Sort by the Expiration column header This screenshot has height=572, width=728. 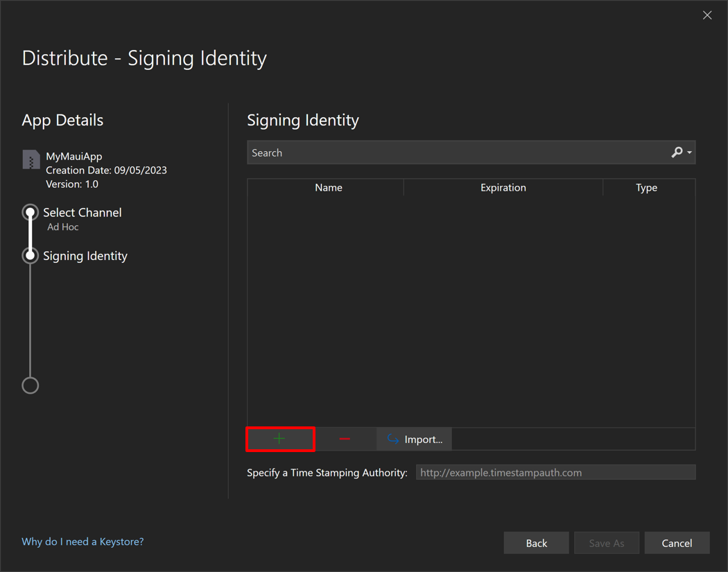[x=503, y=188]
